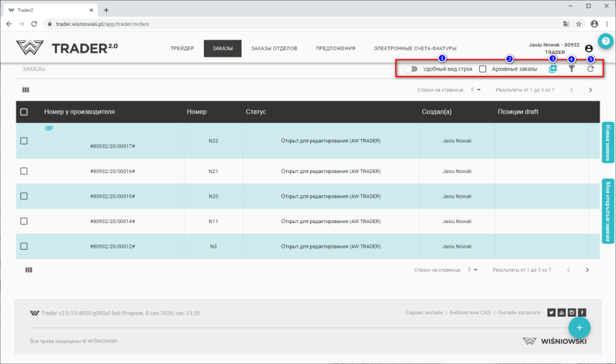Go to next page of results

click(x=590, y=90)
